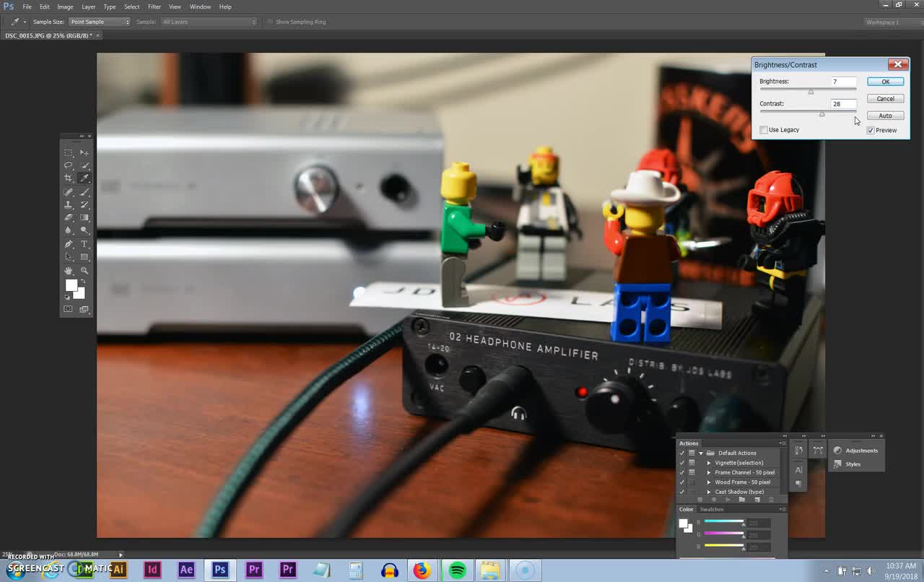This screenshot has width=924, height=582.
Task: Open the Image menu
Action: point(65,6)
